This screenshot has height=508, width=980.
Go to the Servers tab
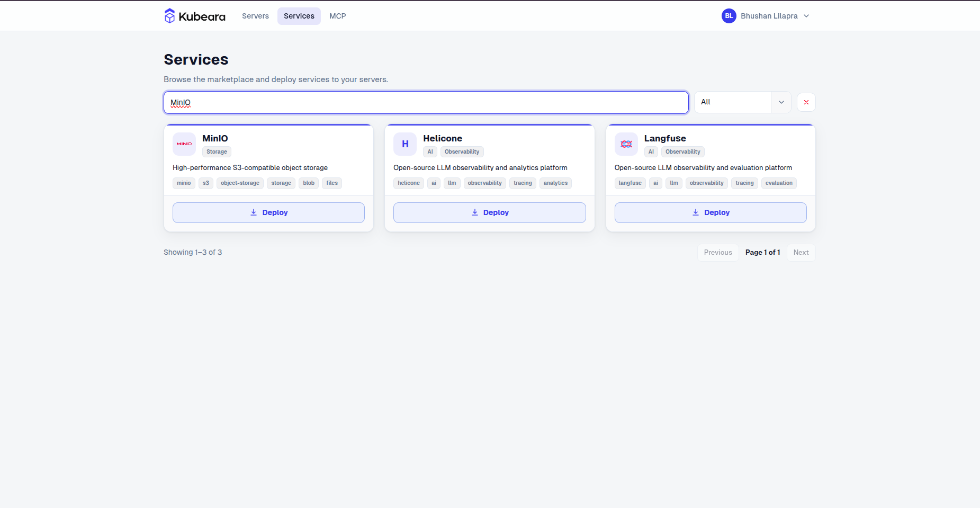pos(255,16)
